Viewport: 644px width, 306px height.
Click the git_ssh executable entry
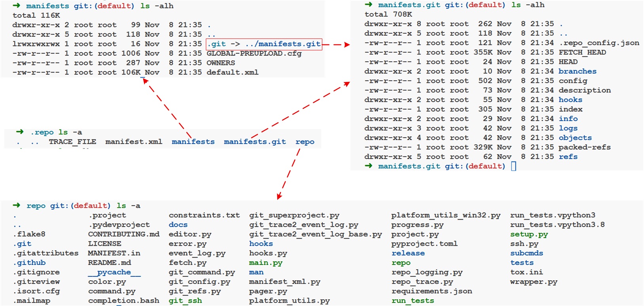click(185, 301)
